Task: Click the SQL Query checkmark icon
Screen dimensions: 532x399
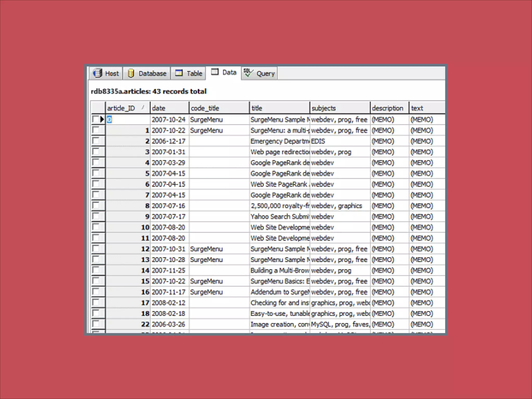Action: 248,73
